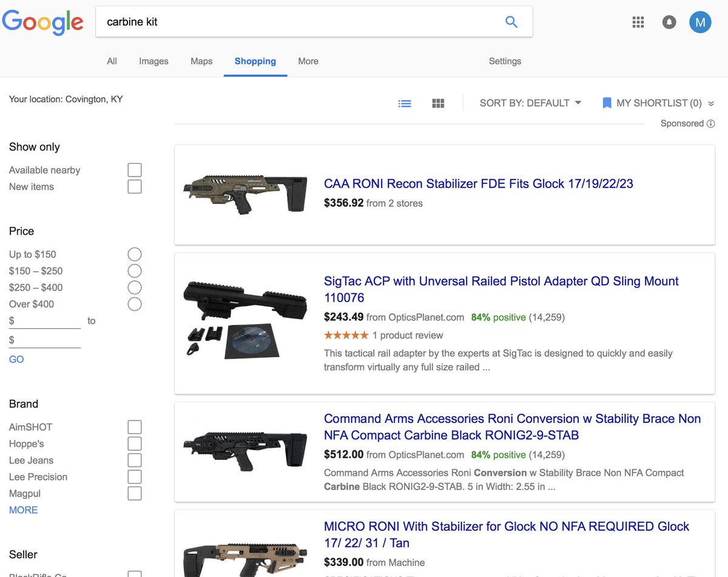Open CAA RONI Recon Stabilizer FDE listing
728x577 pixels.
pyautogui.click(x=479, y=184)
